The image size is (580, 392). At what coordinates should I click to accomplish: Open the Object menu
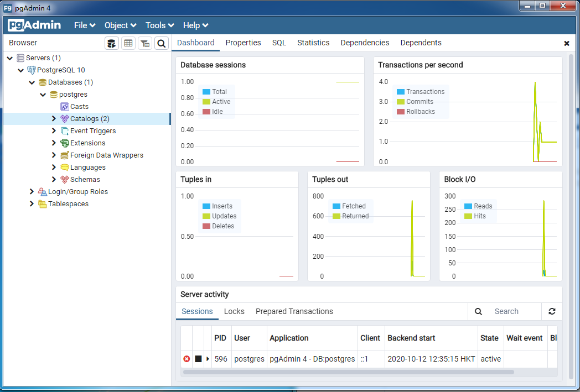(x=120, y=25)
